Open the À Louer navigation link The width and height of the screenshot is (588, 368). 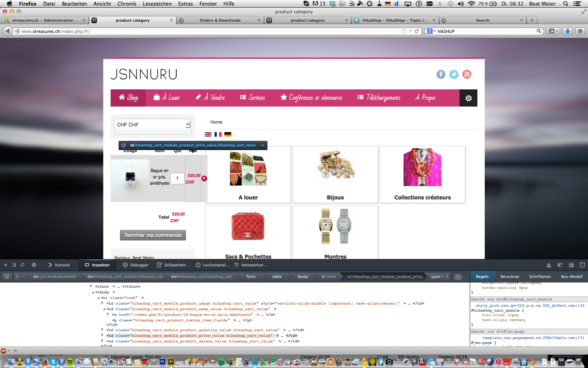pyautogui.click(x=167, y=98)
